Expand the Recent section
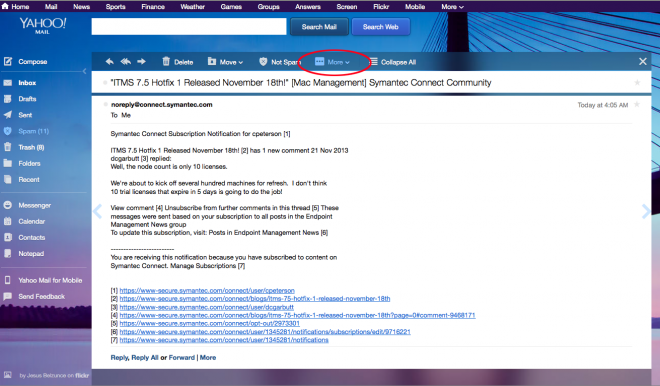Screen dimensions: 660x386 (x=29, y=179)
